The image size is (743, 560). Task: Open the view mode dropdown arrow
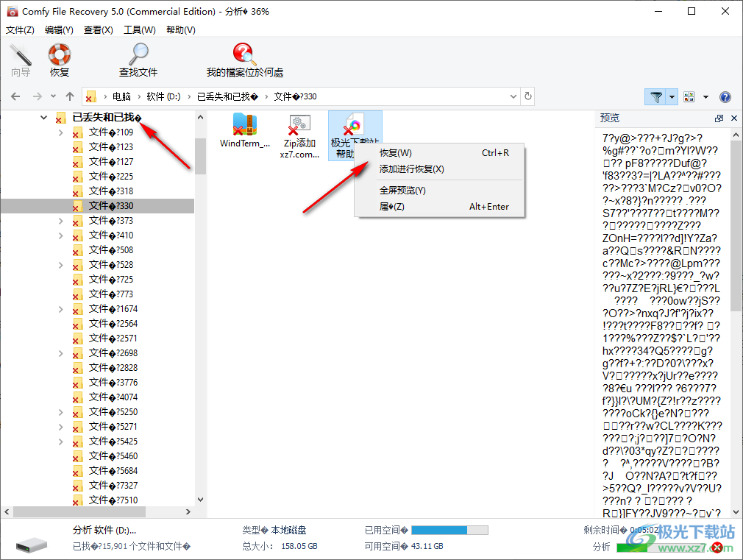[705, 97]
